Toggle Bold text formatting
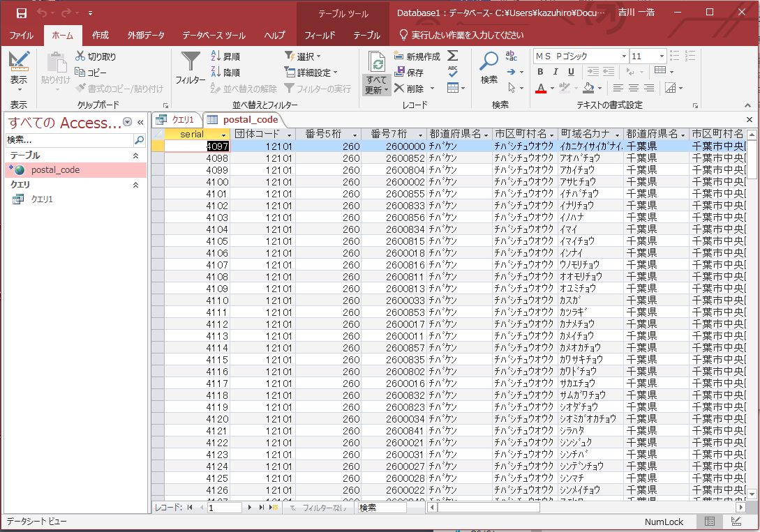 tap(540, 72)
